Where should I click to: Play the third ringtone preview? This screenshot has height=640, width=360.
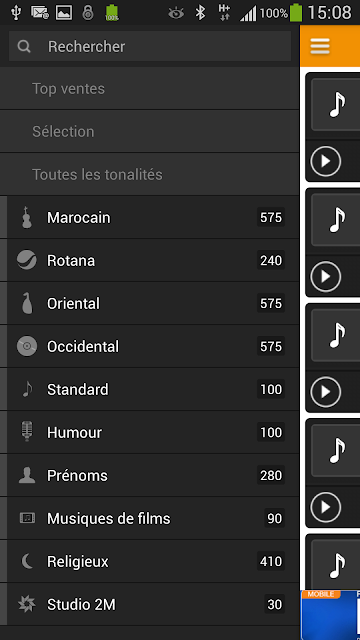(325, 392)
